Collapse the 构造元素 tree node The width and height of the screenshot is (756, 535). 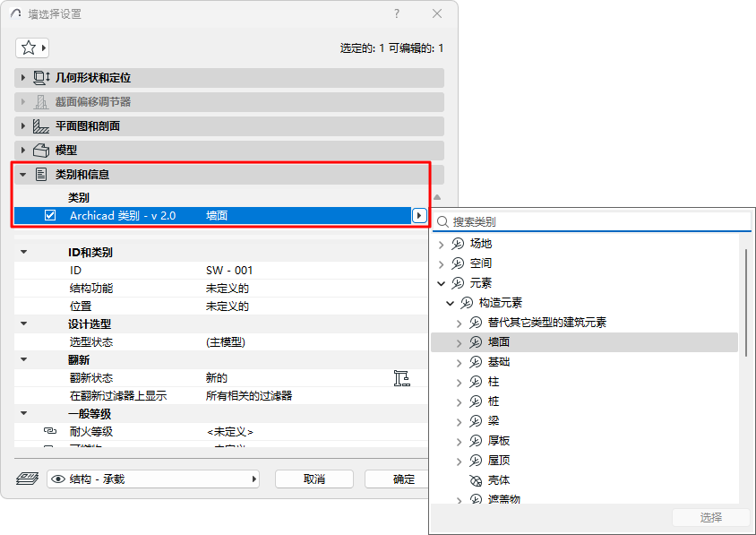[x=450, y=304]
